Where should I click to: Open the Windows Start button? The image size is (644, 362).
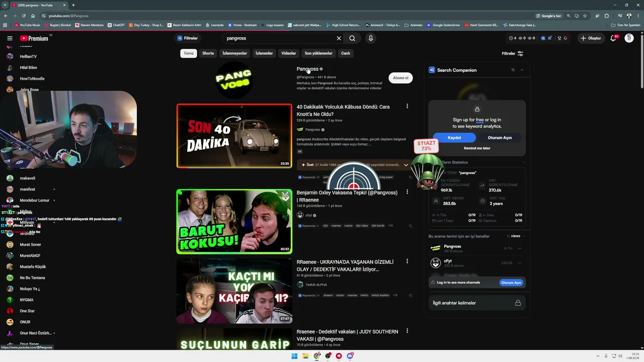(x=294, y=356)
